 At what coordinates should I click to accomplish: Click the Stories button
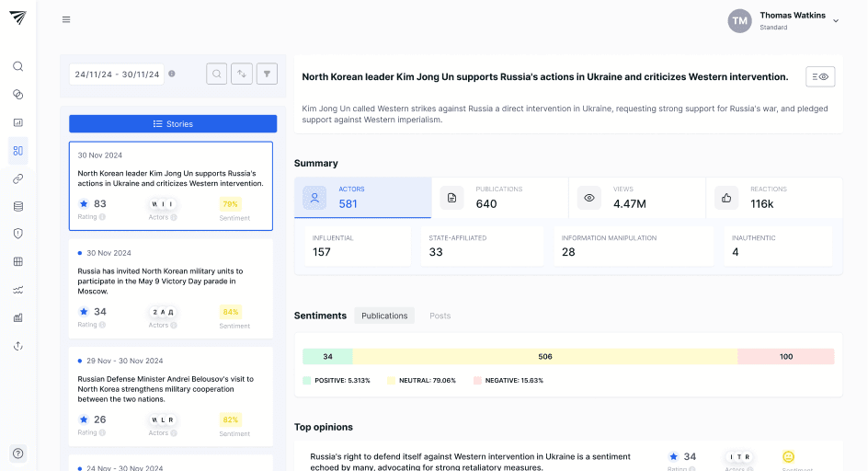tap(173, 123)
